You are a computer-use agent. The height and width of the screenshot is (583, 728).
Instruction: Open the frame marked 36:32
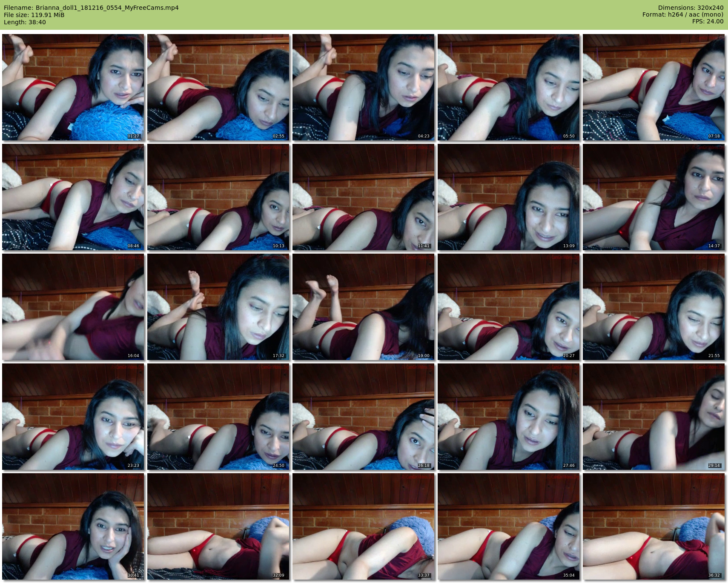[x=654, y=526]
